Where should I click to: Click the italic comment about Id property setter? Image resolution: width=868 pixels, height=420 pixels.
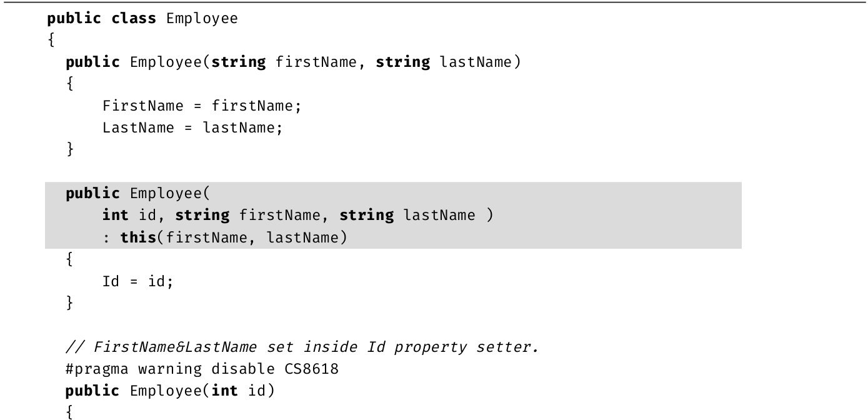coord(301,347)
